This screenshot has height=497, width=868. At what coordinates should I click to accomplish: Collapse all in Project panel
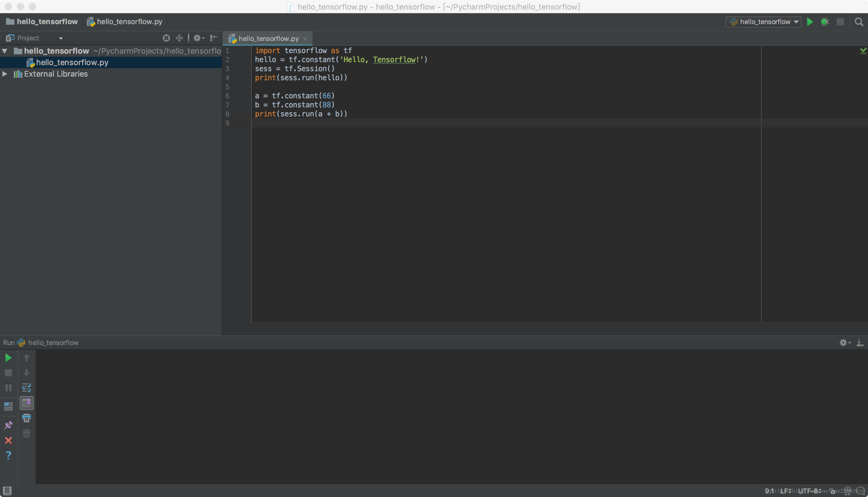pos(179,38)
